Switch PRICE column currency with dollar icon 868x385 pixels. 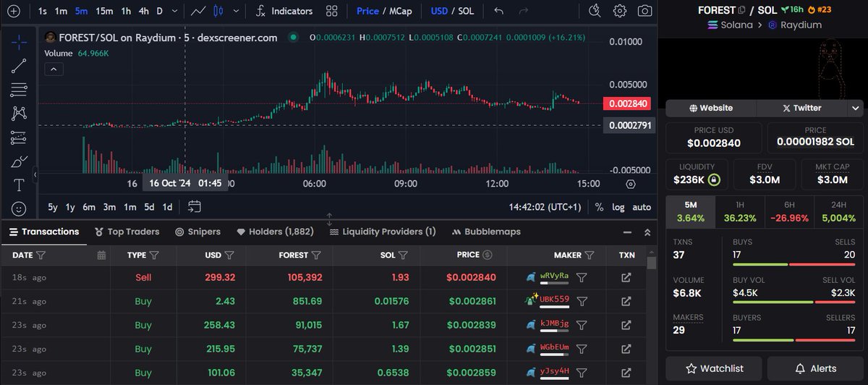487,255
